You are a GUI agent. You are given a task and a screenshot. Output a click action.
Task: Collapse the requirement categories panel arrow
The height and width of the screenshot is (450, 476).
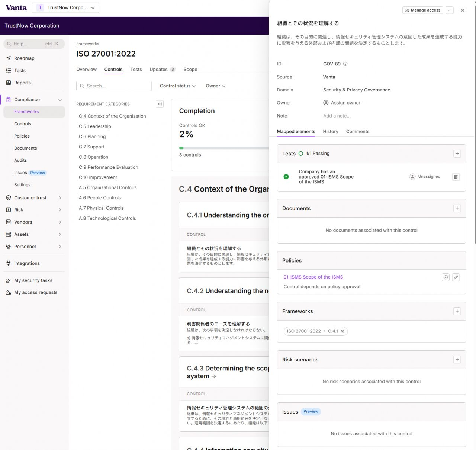coord(160,104)
